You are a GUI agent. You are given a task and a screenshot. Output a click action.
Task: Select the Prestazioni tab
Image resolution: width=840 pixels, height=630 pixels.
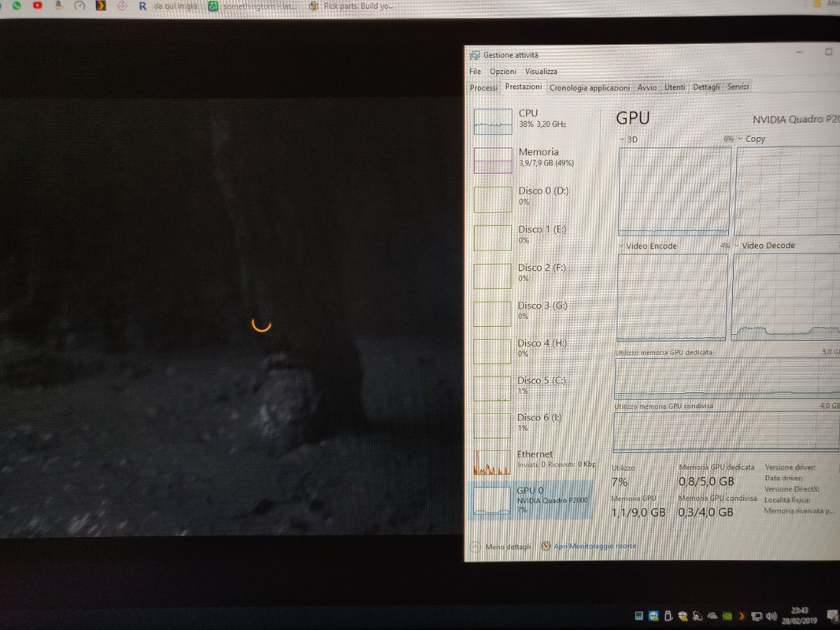coord(523,87)
